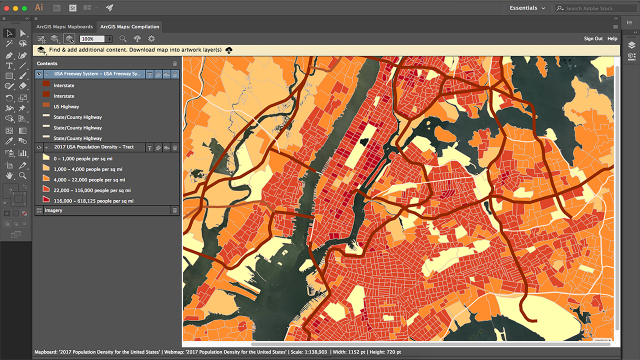Switch to ArcGIS Maps: Compilation tab
Image resolution: width=640 pixels, height=360 pixels.
[130, 27]
